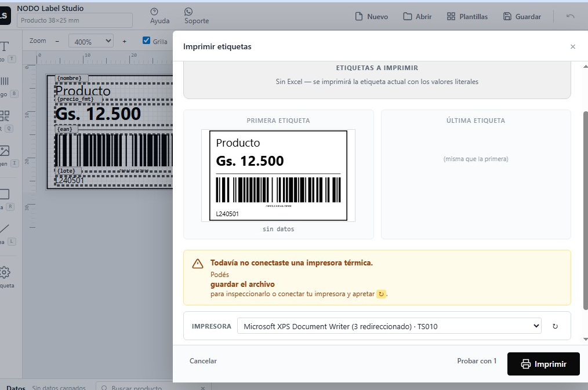Viewport: 588px width, 390px height.
Task: Open the Impresora printer dropdown
Action: [x=389, y=326]
